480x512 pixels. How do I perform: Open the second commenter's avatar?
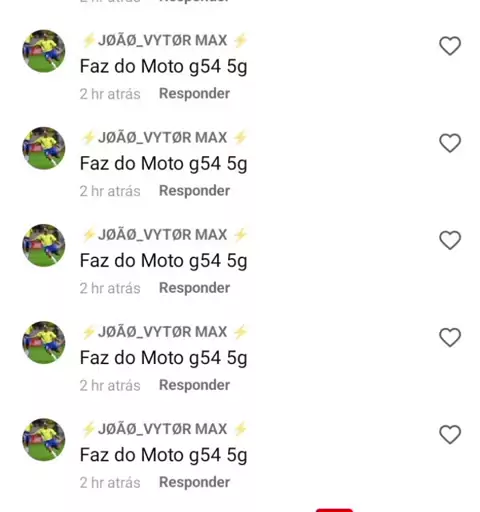(44, 148)
